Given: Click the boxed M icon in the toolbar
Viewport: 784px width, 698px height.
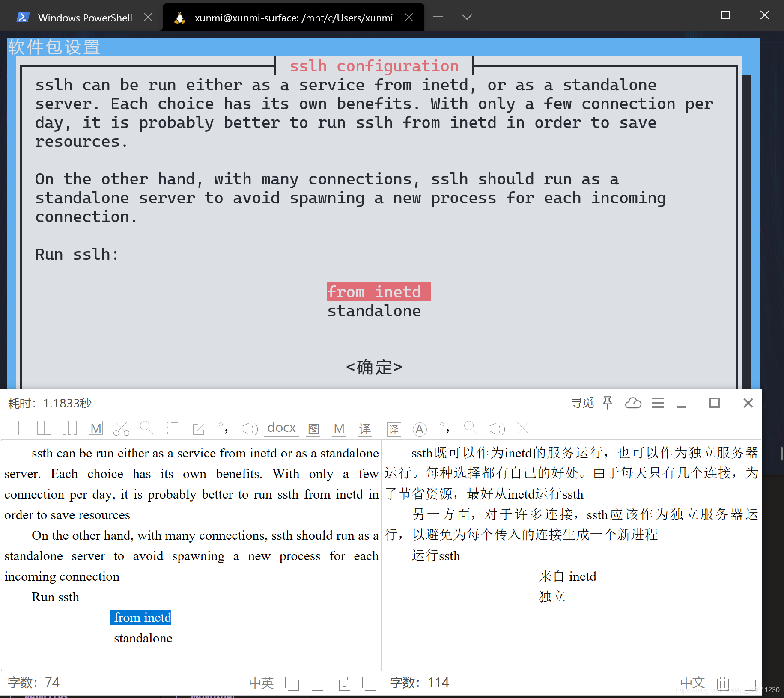Looking at the screenshot, I should click(x=95, y=428).
